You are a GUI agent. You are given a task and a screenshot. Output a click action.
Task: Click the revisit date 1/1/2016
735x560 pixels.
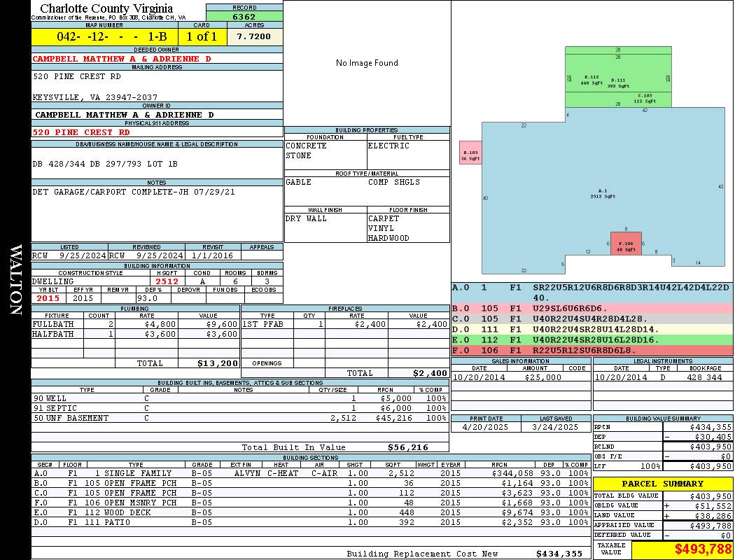tap(212, 256)
